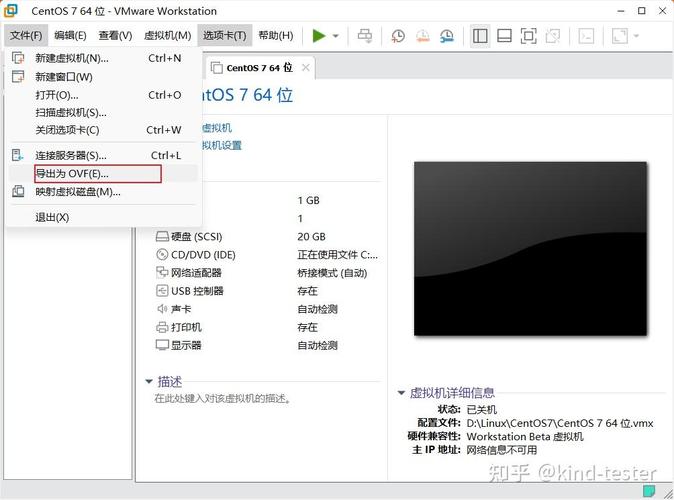Click the USB controller device icon

click(x=162, y=291)
